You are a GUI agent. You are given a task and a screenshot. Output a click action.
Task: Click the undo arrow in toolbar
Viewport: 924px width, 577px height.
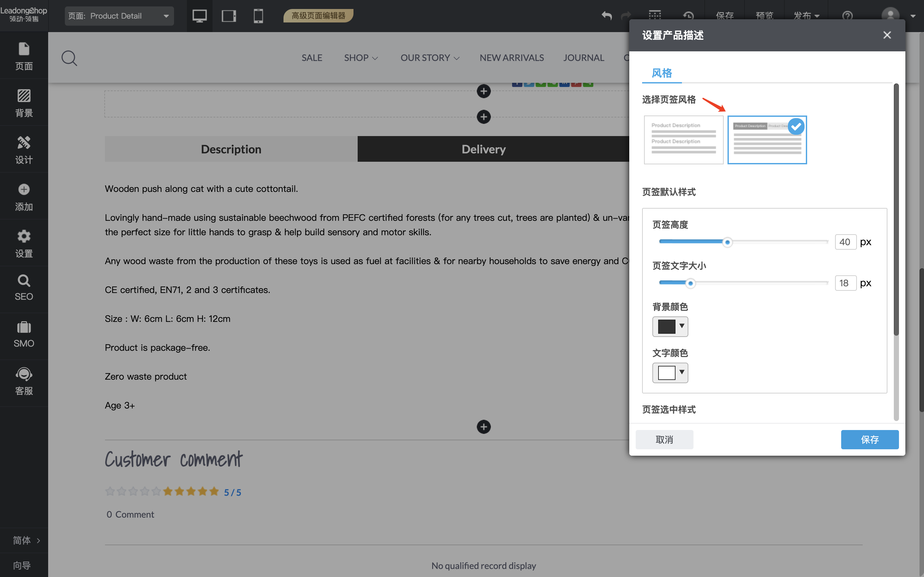point(606,16)
